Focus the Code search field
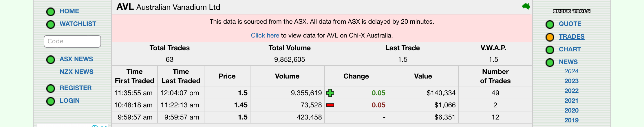 [72, 41]
